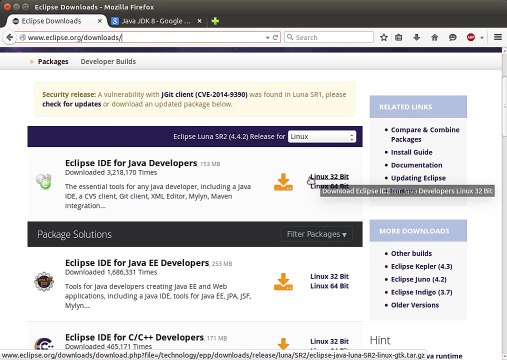
Task: Open the Other builds link
Action: tap(411, 253)
